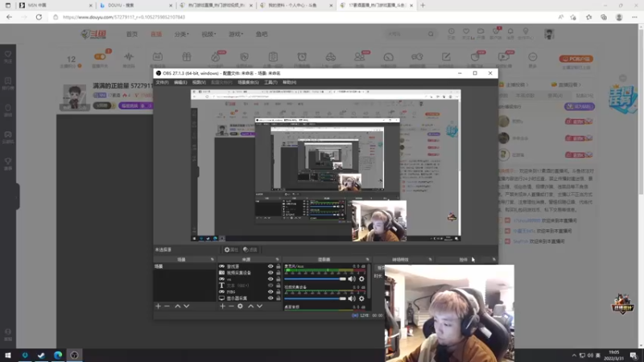Move selected scene down with arrow

187,306
